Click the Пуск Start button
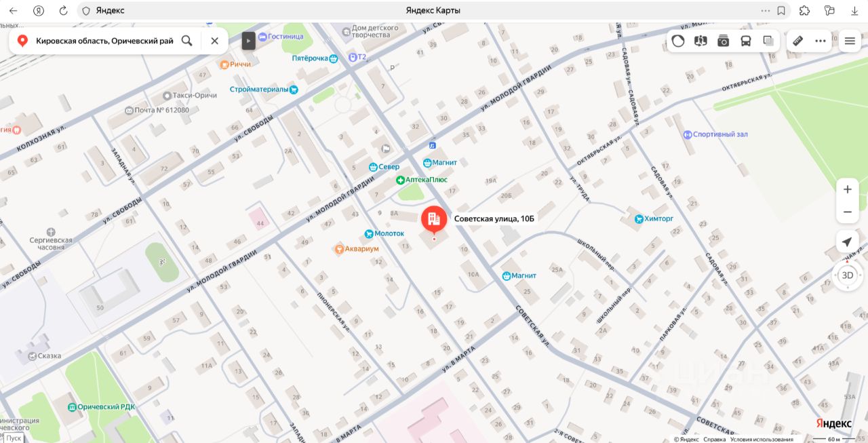The height and width of the screenshot is (443, 868). [x=14, y=438]
